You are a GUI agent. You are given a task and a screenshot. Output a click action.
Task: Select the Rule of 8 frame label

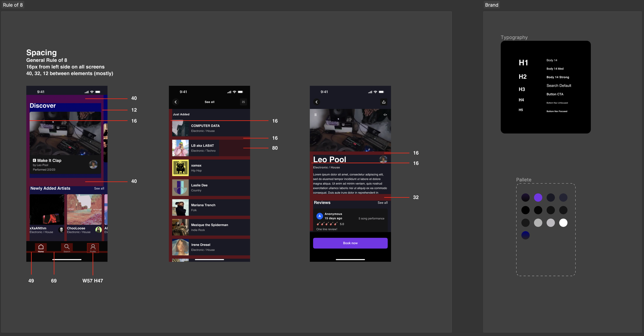point(13,5)
